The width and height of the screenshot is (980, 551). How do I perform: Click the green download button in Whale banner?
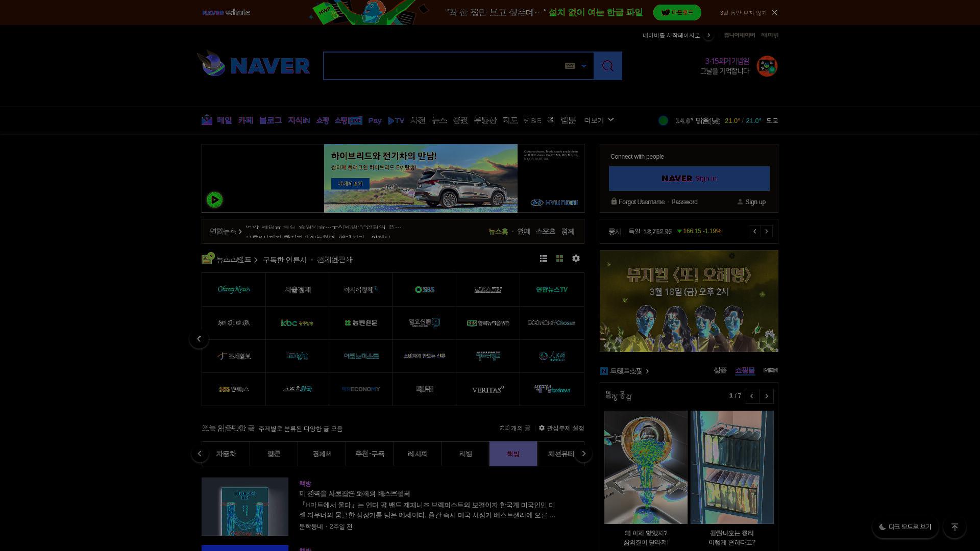click(677, 13)
